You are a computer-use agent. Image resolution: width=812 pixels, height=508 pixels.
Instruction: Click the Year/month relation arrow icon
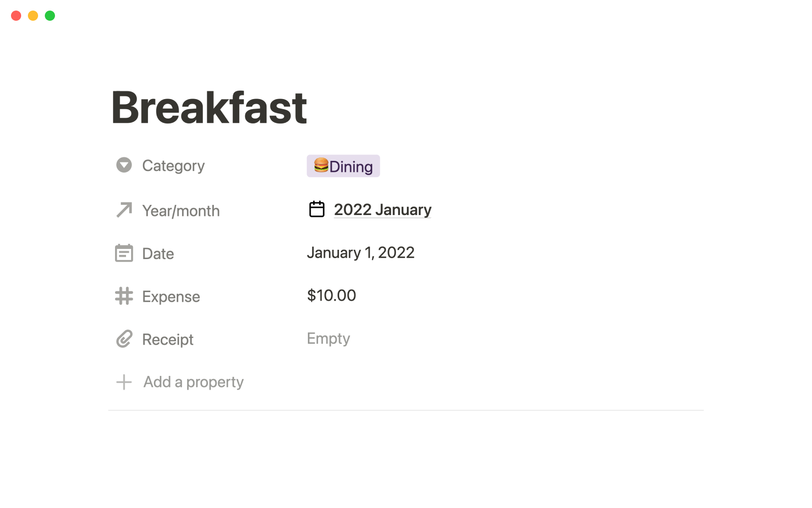pos(124,210)
